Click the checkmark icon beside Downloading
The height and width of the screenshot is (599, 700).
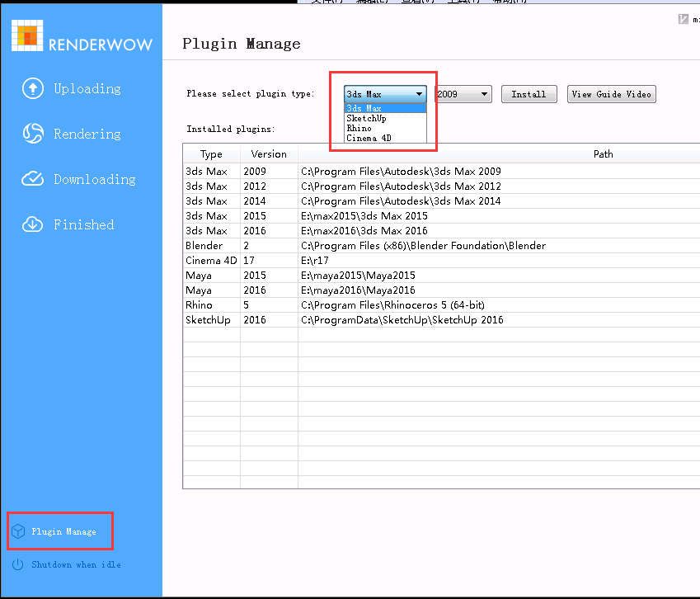[33, 179]
